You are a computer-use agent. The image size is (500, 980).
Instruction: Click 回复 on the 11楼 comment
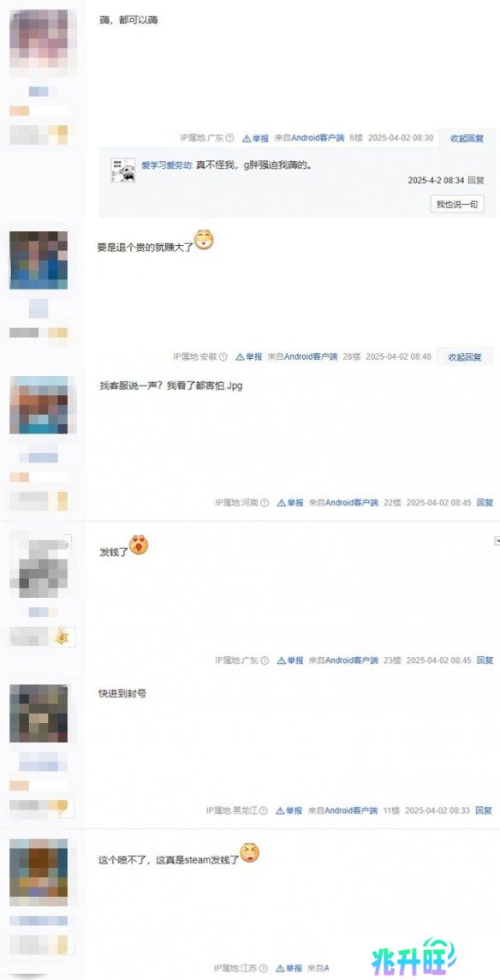(x=484, y=810)
